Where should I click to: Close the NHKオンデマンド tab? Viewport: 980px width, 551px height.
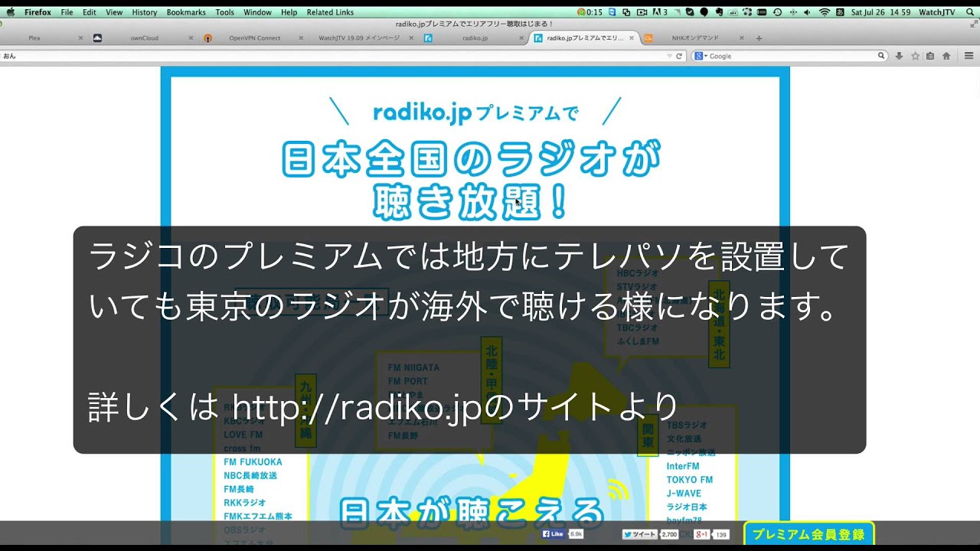[x=742, y=37]
